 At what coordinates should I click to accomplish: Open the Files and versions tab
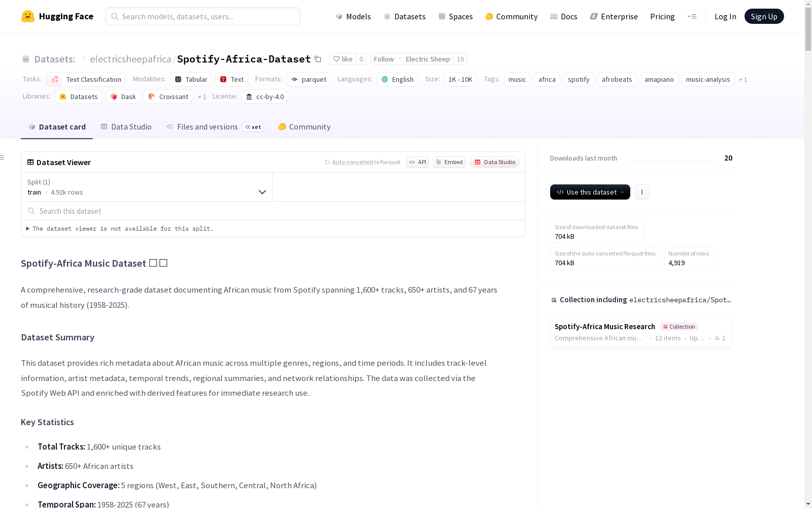point(215,127)
